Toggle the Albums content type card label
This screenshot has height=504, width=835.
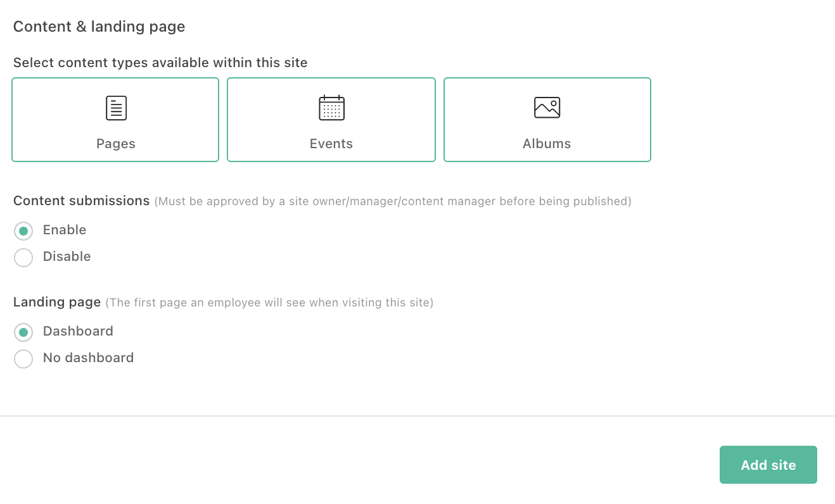pos(547,144)
